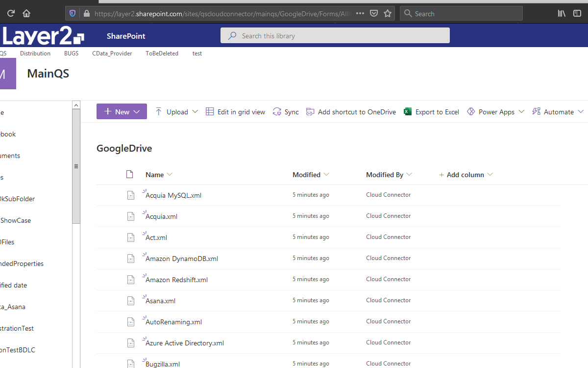Screen dimensions: 588x368
Task: Sort using the Name column header
Action: pos(155,175)
